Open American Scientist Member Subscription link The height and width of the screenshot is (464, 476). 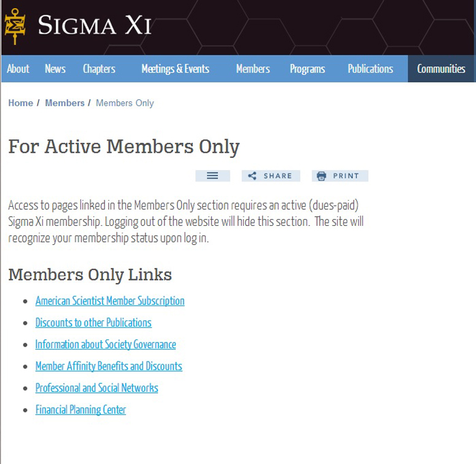point(110,301)
